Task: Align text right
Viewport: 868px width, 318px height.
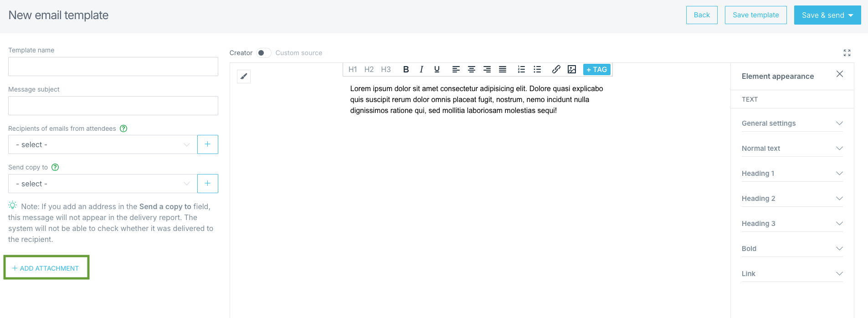Action: point(487,69)
